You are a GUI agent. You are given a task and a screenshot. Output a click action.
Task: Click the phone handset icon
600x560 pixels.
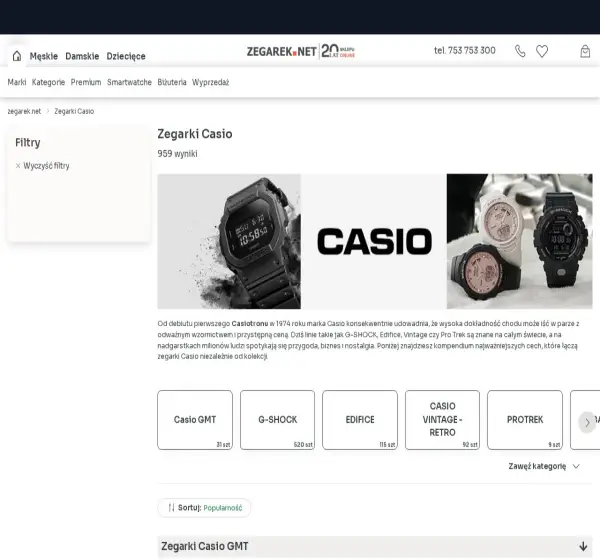coord(520,51)
